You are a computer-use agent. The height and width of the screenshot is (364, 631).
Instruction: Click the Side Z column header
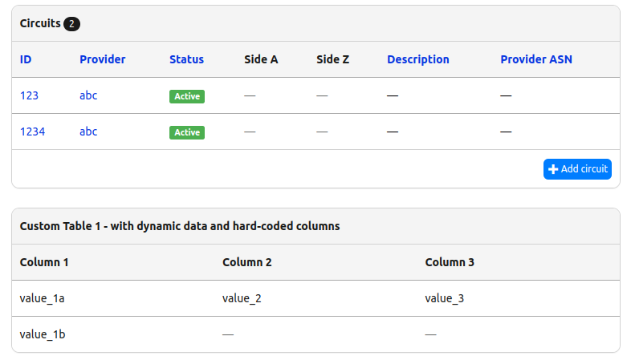pos(332,59)
